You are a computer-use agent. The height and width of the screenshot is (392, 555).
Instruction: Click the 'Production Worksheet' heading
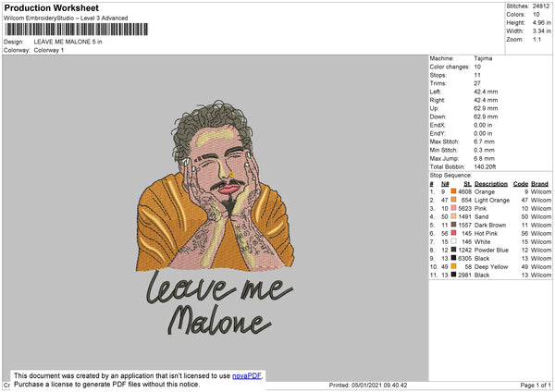click(51, 7)
